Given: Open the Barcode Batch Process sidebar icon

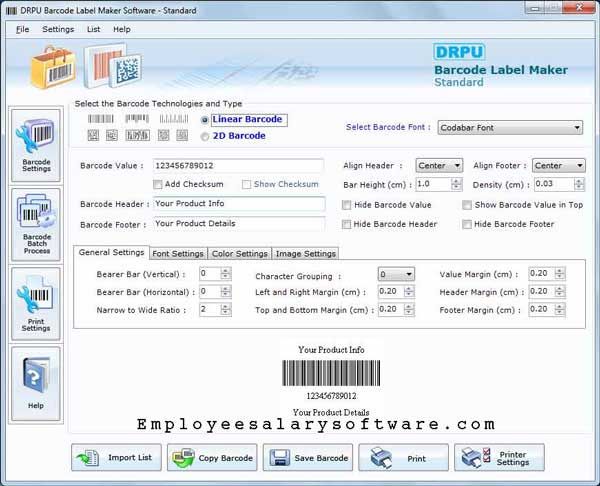Looking at the screenshot, I should pos(36,225).
